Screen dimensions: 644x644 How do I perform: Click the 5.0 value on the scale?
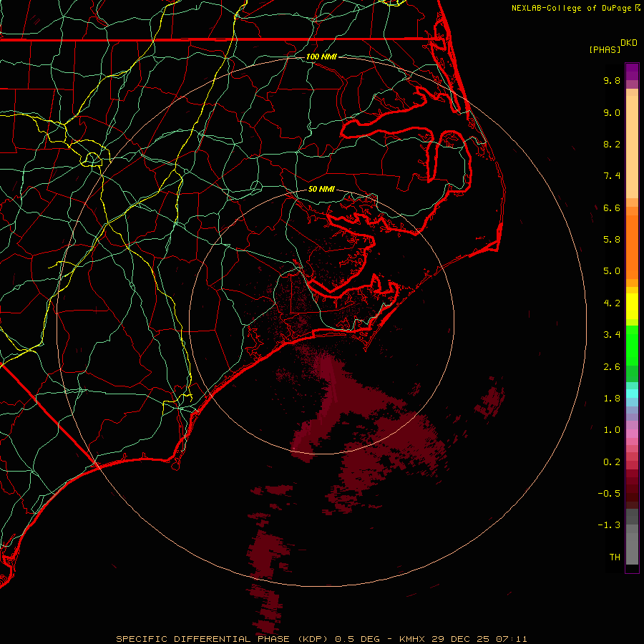(x=612, y=271)
